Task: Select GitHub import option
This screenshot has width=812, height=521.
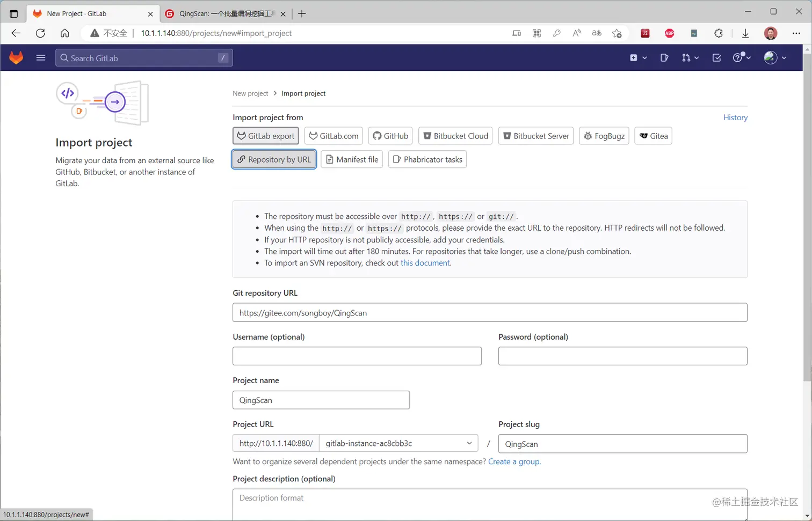Action: pos(390,136)
